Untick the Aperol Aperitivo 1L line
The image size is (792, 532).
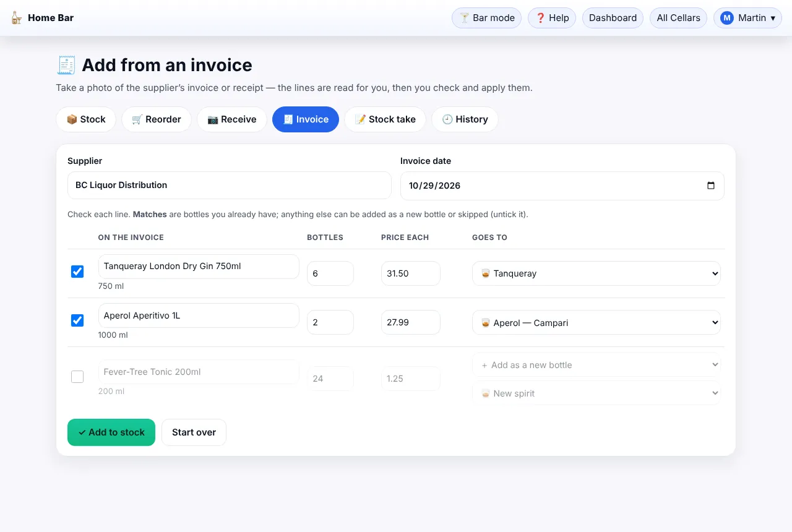(x=77, y=320)
